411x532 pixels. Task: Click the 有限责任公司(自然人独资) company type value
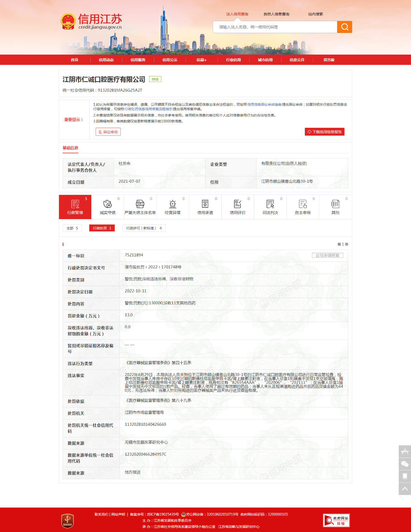(284, 163)
